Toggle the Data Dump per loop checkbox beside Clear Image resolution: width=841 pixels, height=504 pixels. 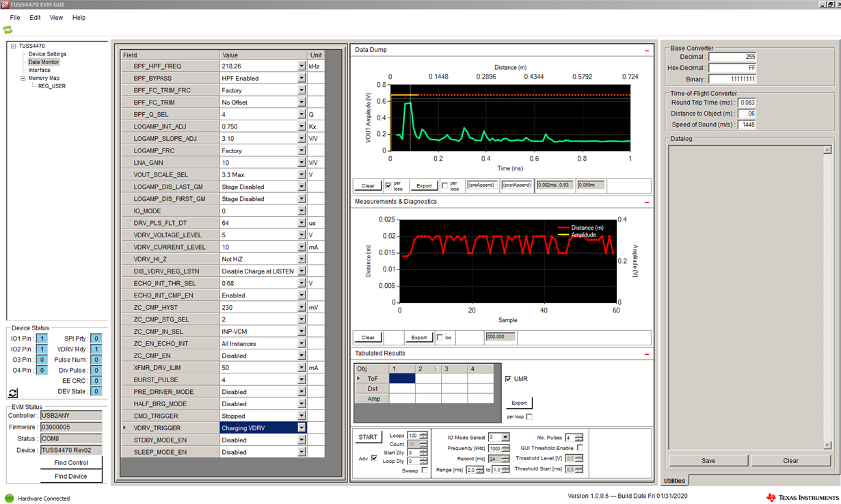[388, 185]
